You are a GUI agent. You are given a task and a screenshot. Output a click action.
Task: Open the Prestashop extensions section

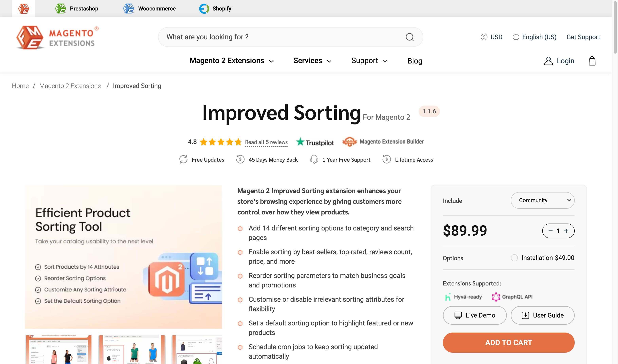[x=76, y=8]
